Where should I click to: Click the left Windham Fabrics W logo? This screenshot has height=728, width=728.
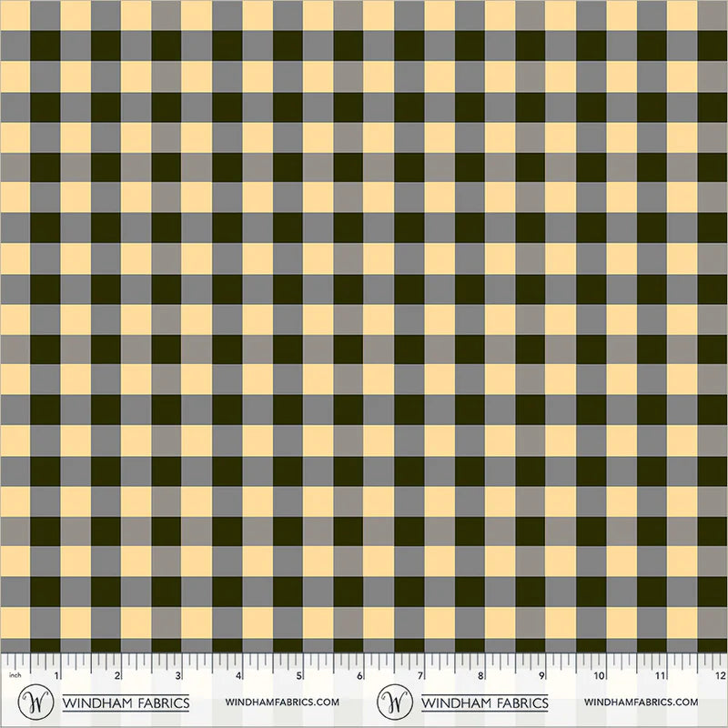(35, 702)
